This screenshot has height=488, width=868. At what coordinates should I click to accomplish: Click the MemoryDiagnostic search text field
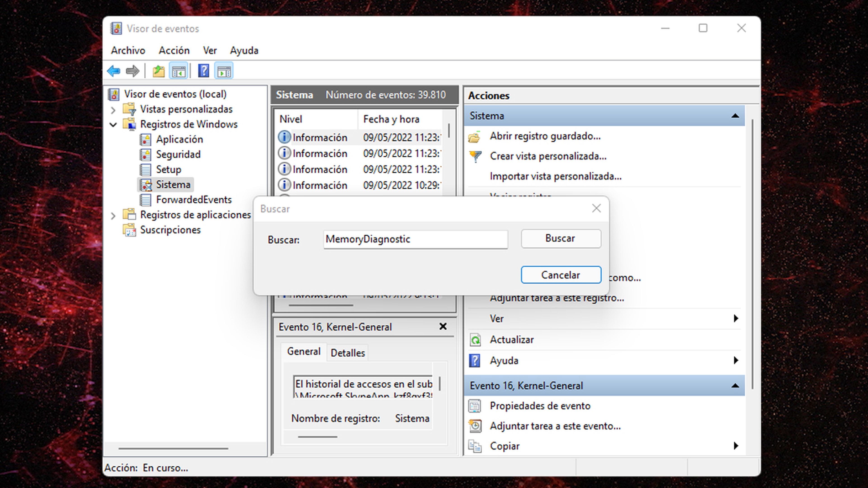coord(415,239)
